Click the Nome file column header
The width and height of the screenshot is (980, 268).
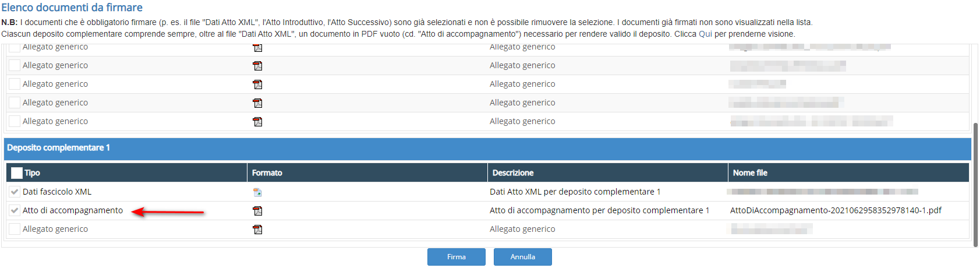(x=750, y=173)
